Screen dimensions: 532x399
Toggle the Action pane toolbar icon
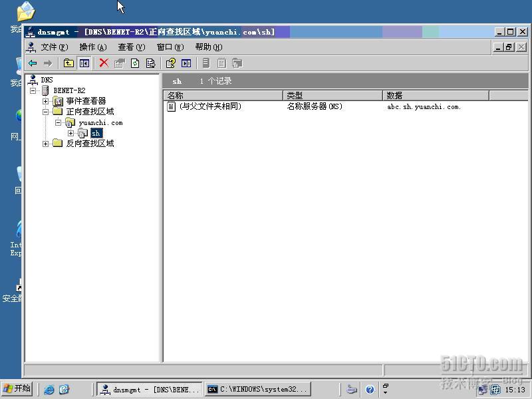pos(186,63)
